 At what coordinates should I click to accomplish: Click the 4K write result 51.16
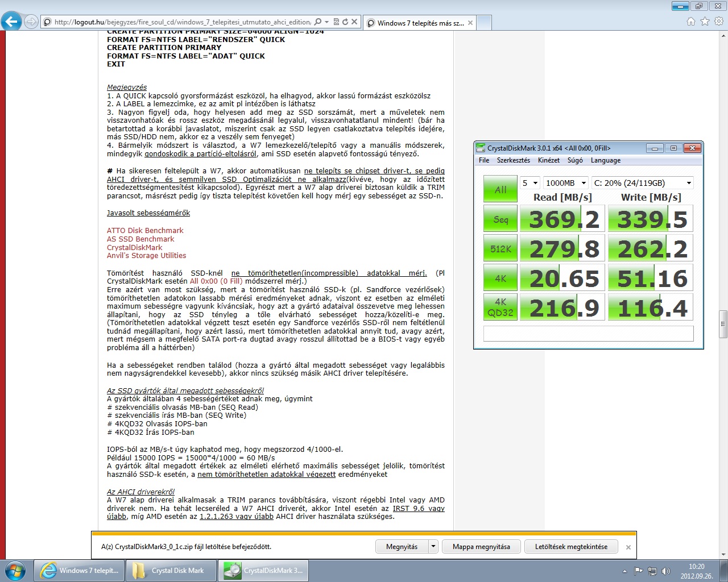651,278
